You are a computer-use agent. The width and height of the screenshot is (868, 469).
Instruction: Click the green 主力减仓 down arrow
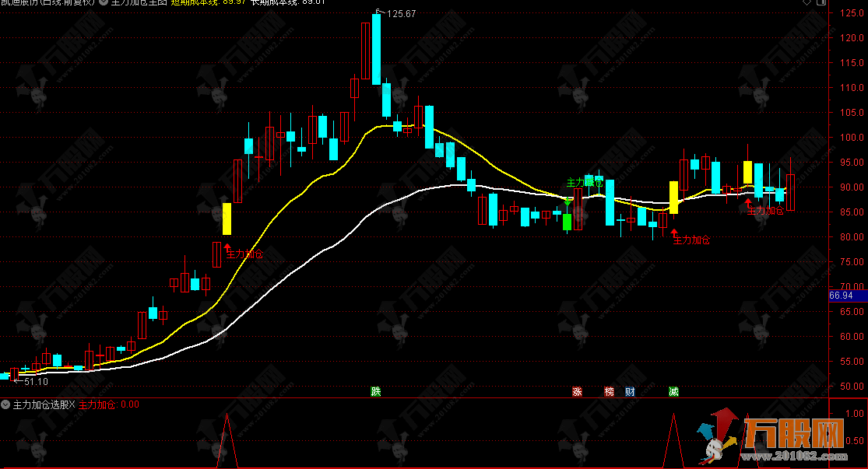tap(568, 201)
